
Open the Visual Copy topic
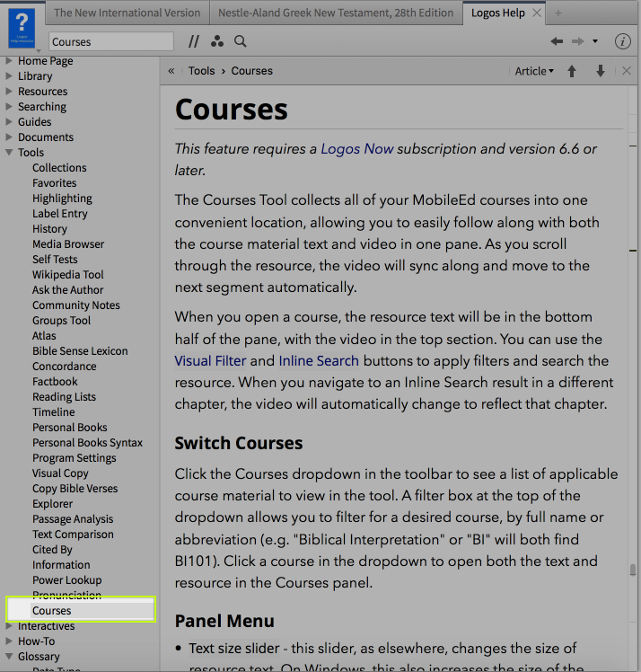coord(60,473)
